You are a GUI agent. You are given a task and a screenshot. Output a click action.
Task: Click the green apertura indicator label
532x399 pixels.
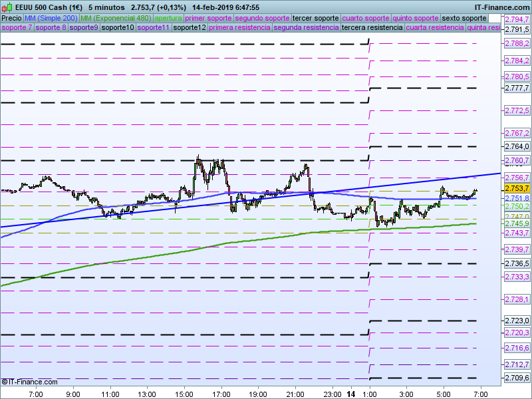pos(168,18)
